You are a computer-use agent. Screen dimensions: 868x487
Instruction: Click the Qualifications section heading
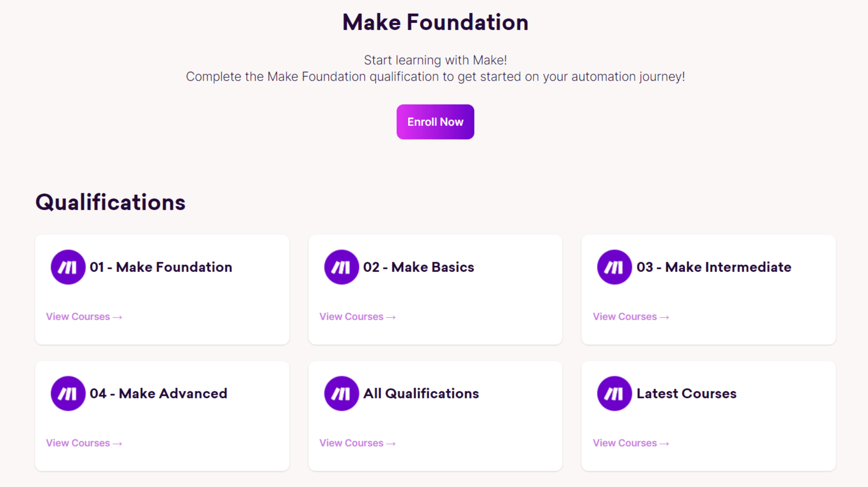[x=110, y=202]
